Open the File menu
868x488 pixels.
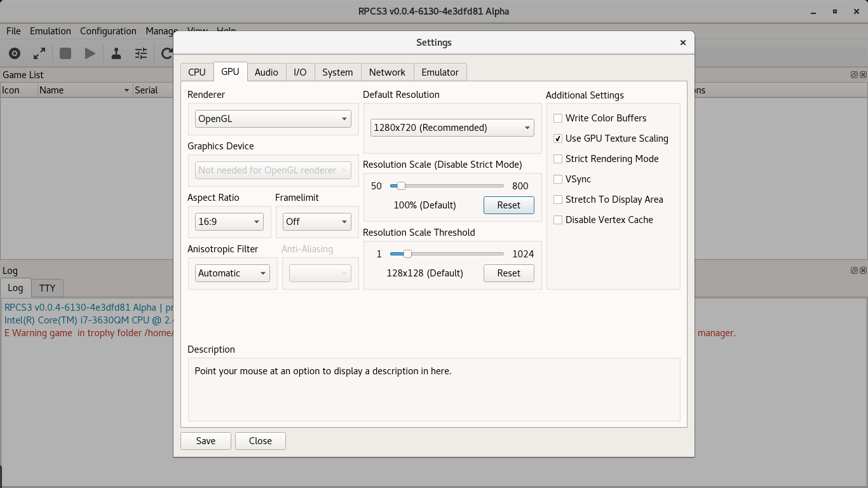(x=13, y=31)
